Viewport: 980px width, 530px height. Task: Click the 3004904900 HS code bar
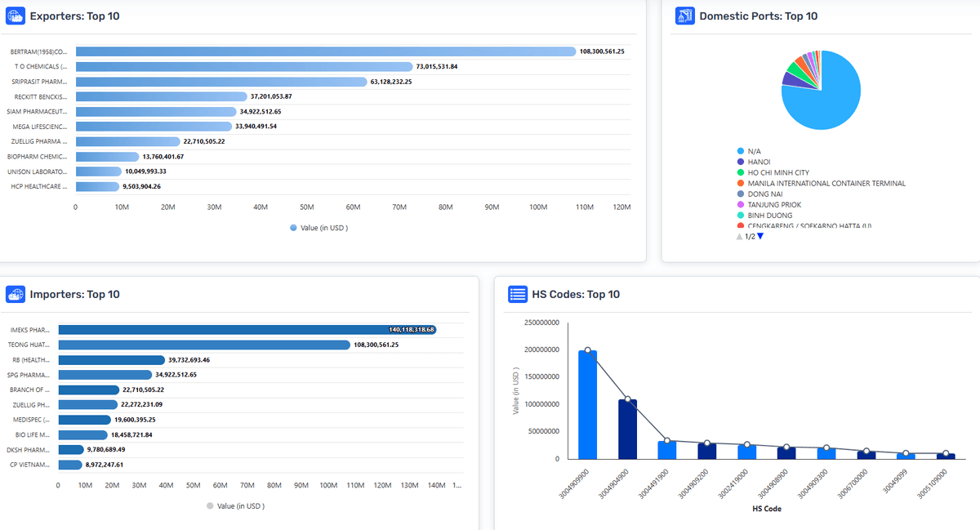click(x=627, y=429)
